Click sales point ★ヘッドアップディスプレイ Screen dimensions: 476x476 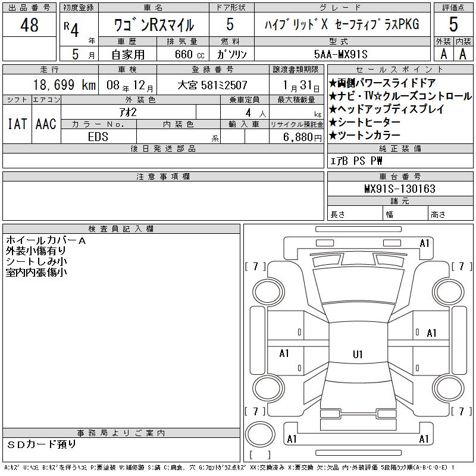[x=386, y=109]
